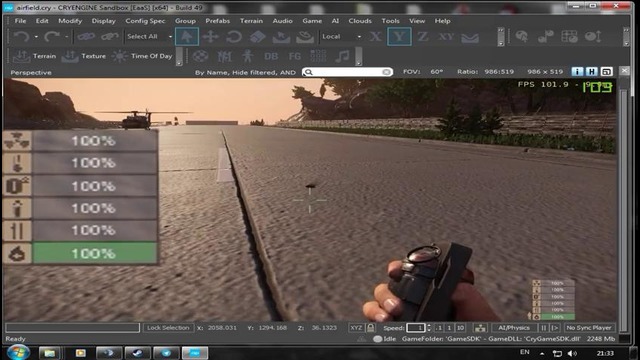Expand the far-right toolbar overflow arrow
640x360 pixels.
click(626, 37)
